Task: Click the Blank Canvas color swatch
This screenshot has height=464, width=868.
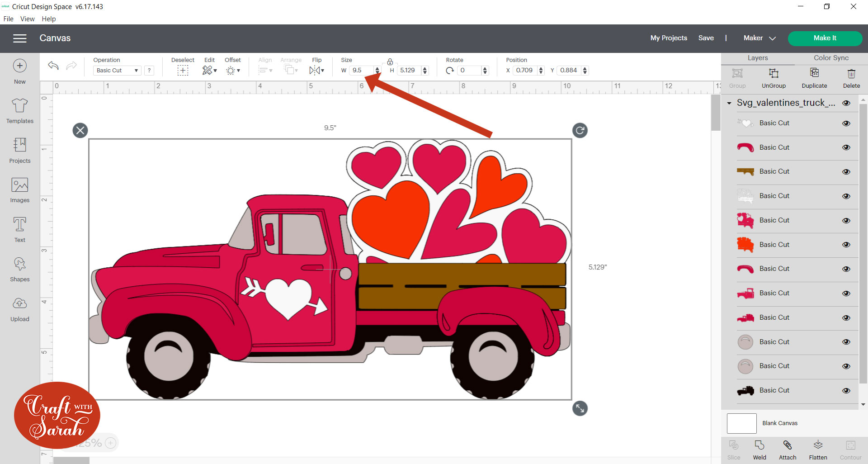Action: tap(741, 423)
